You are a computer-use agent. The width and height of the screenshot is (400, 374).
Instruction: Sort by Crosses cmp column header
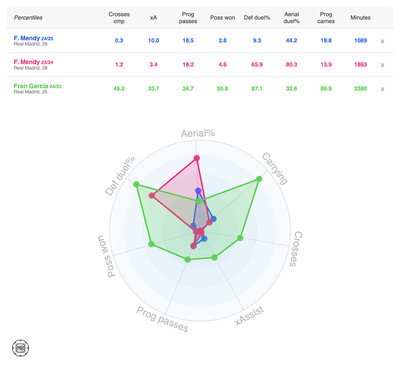tap(119, 18)
